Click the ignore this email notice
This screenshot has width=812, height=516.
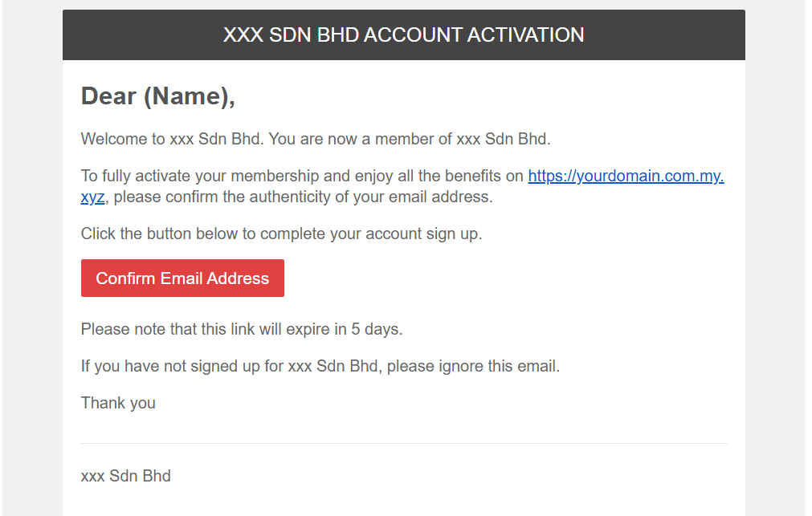pos(320,366)
